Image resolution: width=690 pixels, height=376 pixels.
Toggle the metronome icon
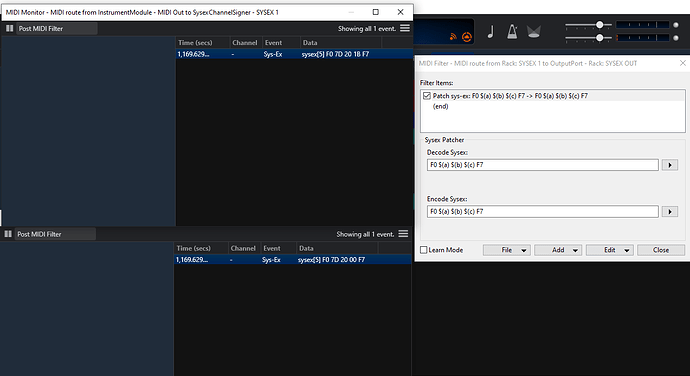pos(512,32)
